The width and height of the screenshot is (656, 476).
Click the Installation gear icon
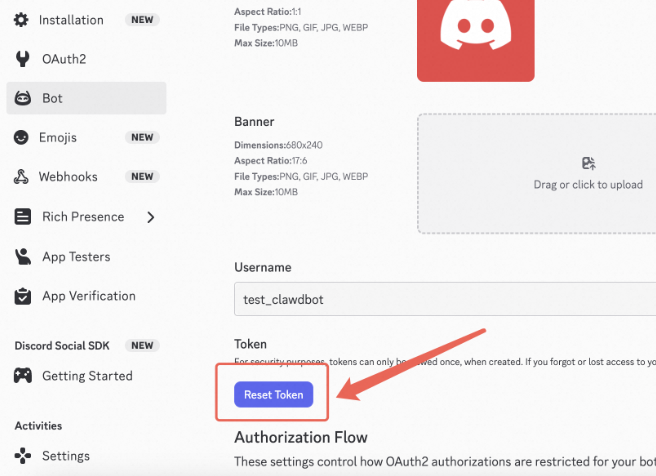pos(21,20)
